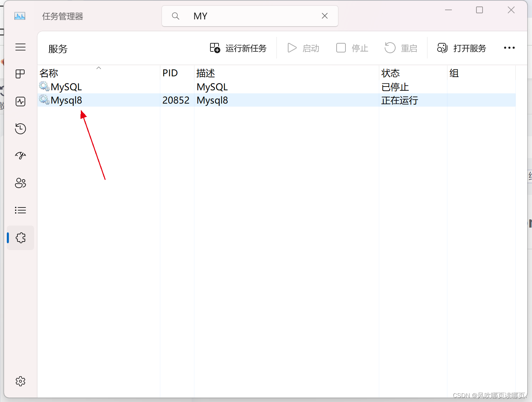Select the Services page icon
The width and height of the screenshot is (532, 402).
[20, 238]
